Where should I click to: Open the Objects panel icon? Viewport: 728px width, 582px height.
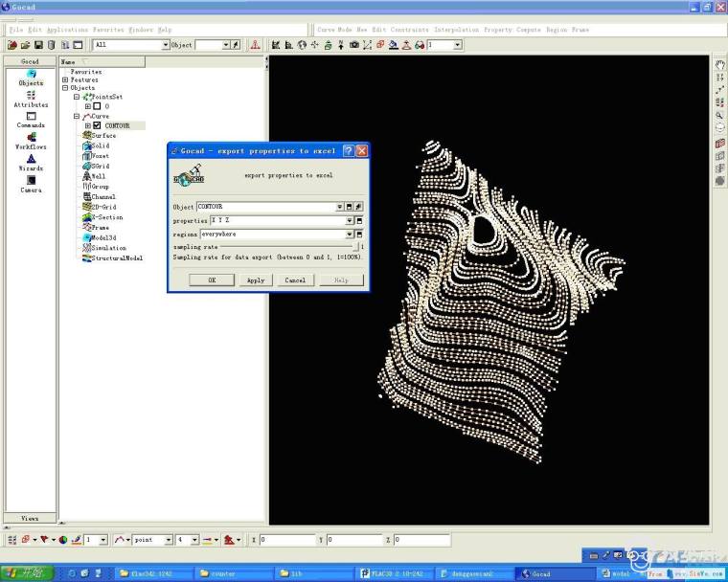point(31,76)
